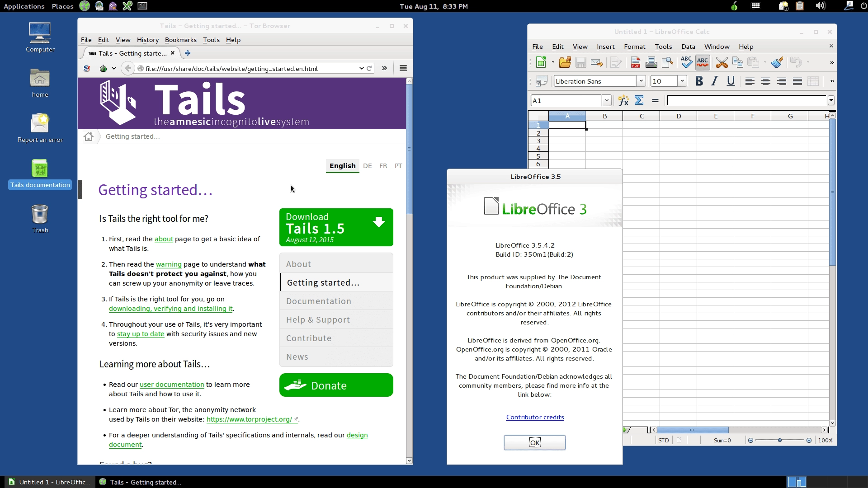Open the Tor Browser hamburger menu

[403, 68]
